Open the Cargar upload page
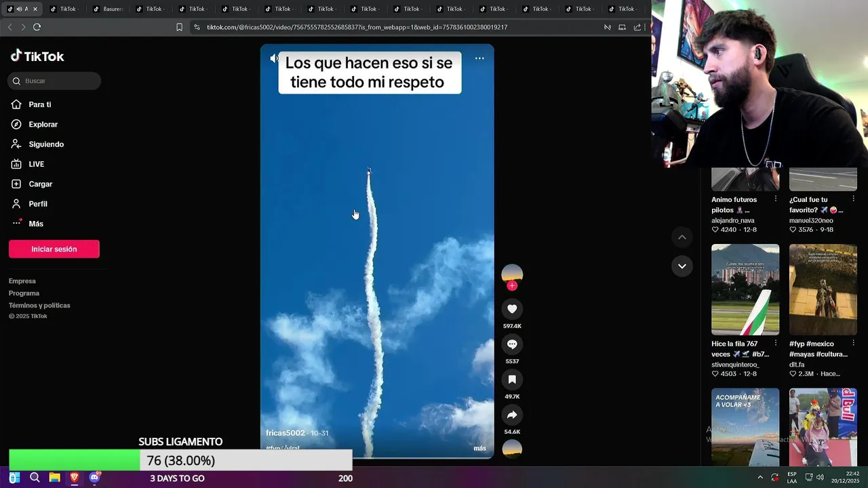 (x=40, y=184)
